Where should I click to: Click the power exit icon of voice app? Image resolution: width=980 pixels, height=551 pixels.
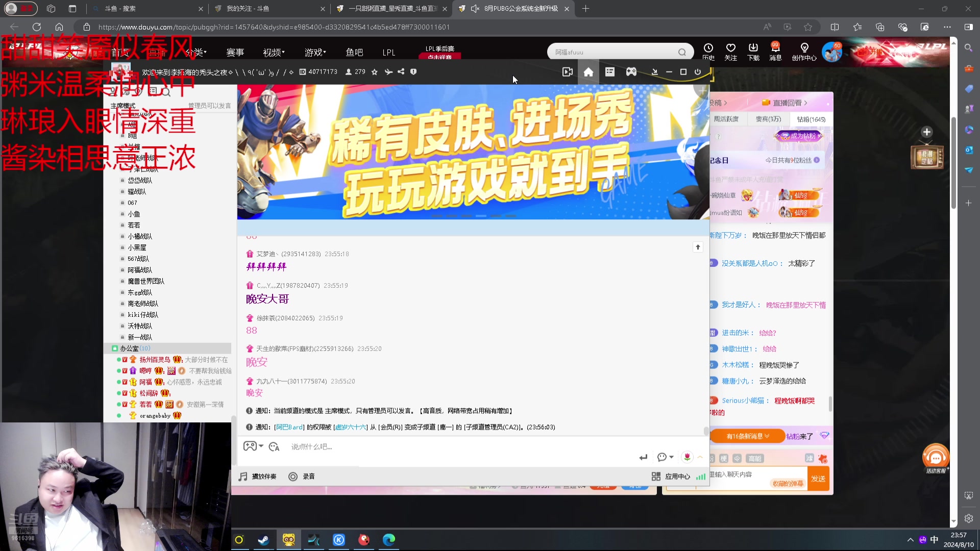pos(698,72)
